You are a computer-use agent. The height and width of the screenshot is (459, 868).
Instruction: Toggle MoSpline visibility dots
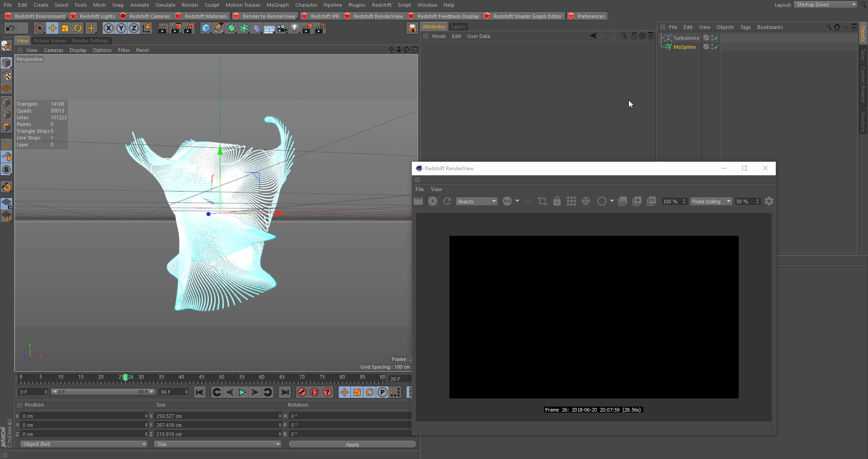tap(712, 47)
